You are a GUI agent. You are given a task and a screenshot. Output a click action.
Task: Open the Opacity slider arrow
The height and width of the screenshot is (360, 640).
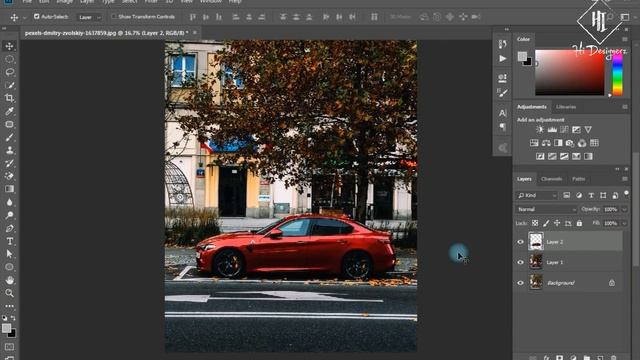pos(624,209)
